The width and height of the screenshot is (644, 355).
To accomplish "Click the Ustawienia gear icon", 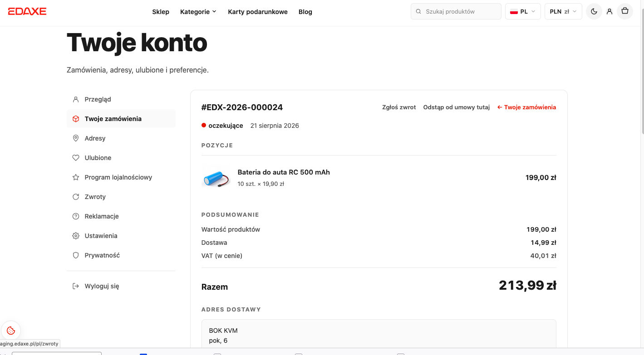I will click(x=76, y=236).
